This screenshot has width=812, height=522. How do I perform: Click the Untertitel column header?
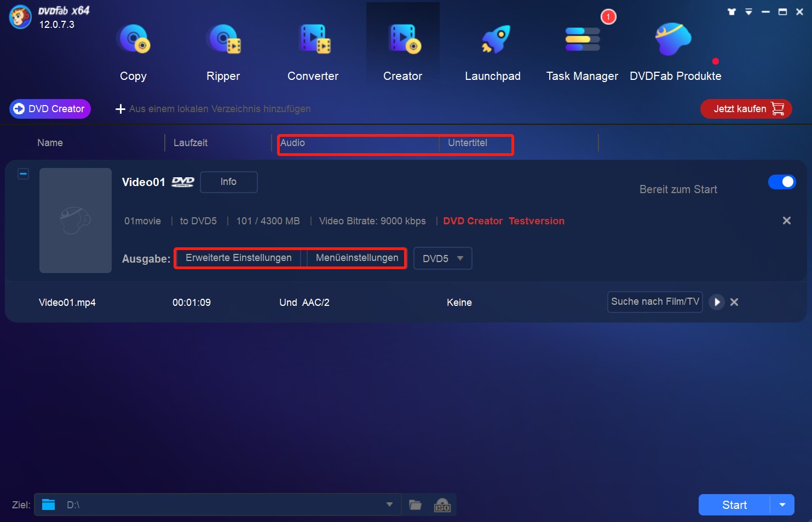pos(468,143)
